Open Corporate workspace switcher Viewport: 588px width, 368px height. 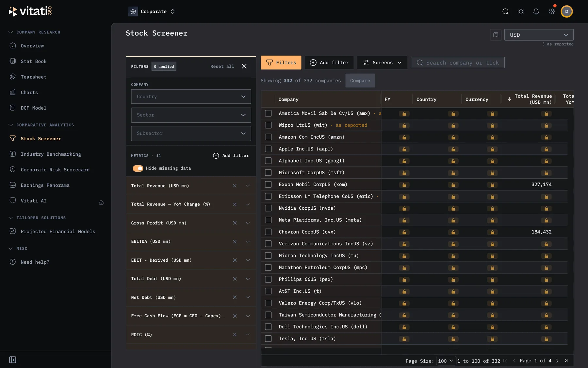(152, 11)
